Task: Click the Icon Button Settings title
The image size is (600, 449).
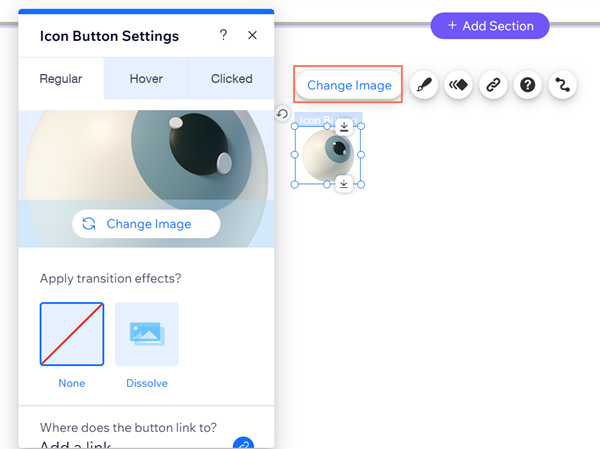Action: tap(109, 36)
